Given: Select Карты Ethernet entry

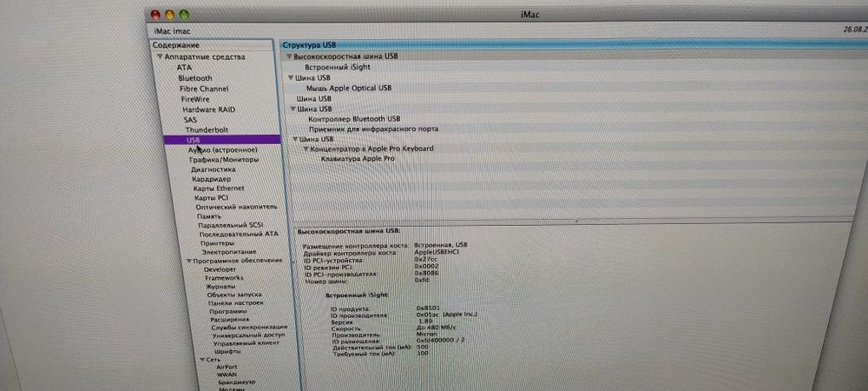Looking at the screenshot, I should [219, 189].
